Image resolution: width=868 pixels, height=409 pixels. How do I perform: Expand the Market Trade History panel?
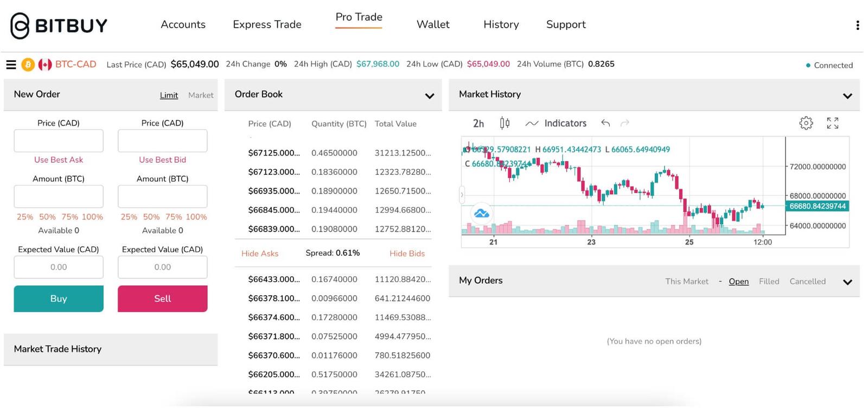pyautogui.click(x=111, y=349)
